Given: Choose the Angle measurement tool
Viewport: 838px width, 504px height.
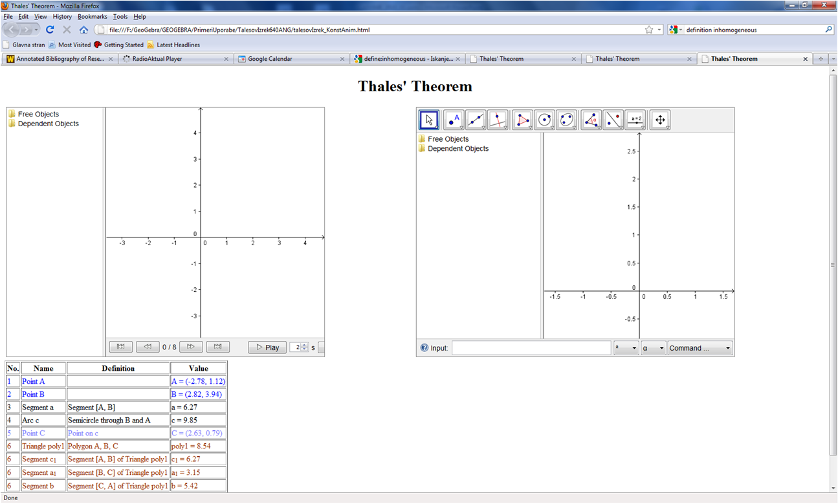Looking at the screenshot, I should 591,120.
